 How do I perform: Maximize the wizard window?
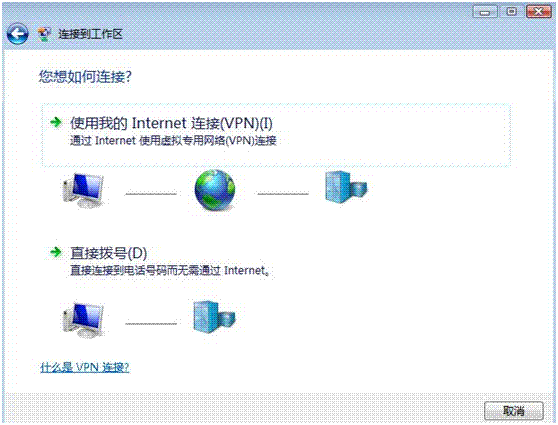tap(511, 12)
